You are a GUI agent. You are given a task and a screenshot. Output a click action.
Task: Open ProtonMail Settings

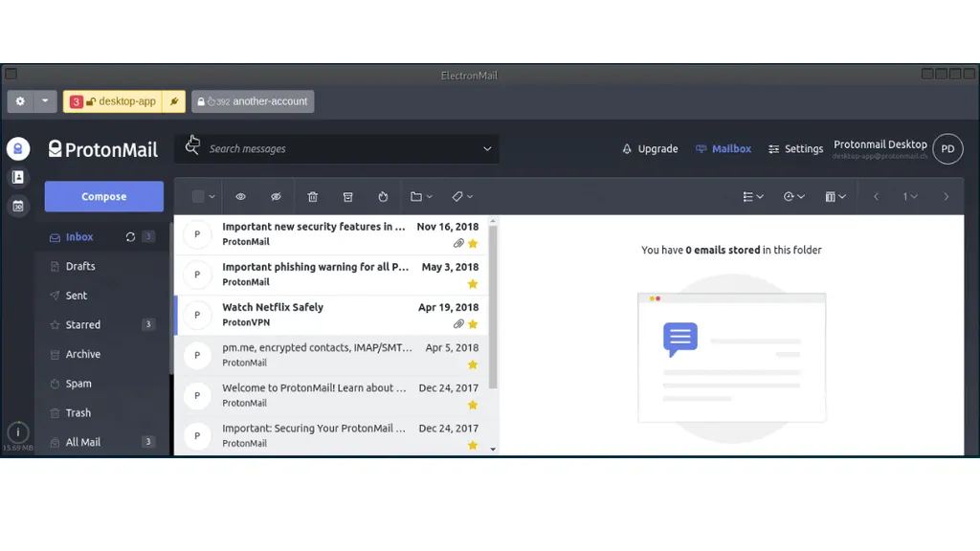pyautogui.click(x=795, y=148)
